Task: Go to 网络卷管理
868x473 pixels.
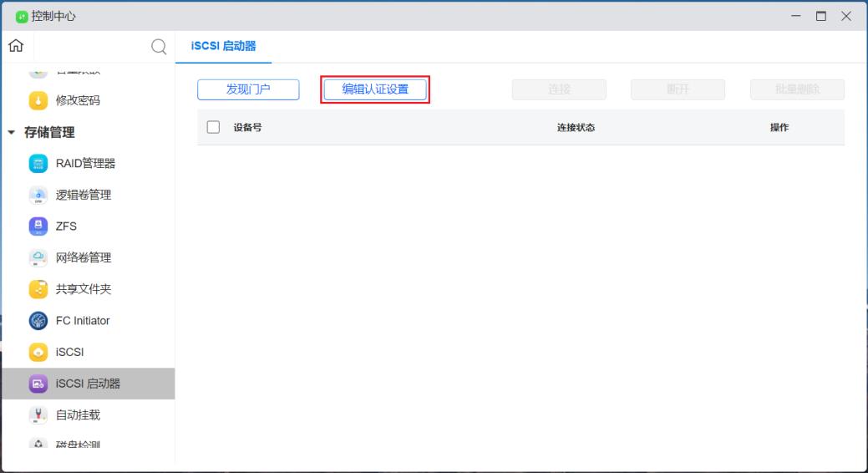Action: click(x=83, y=257)
